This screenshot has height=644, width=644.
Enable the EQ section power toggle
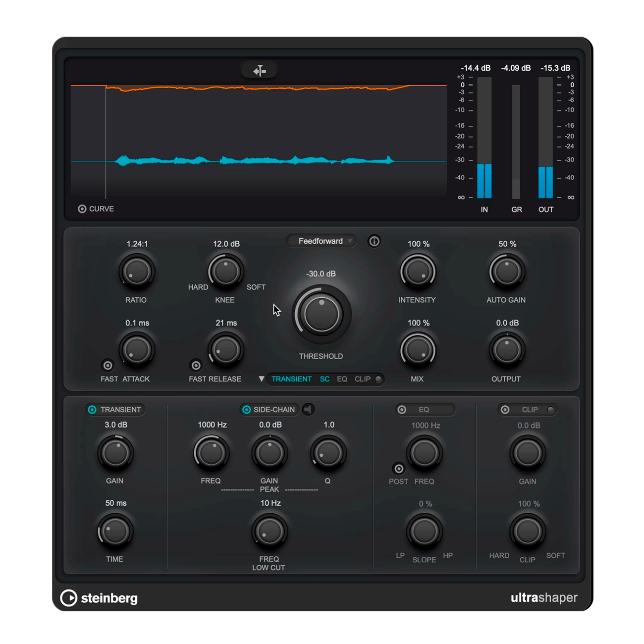402,410
